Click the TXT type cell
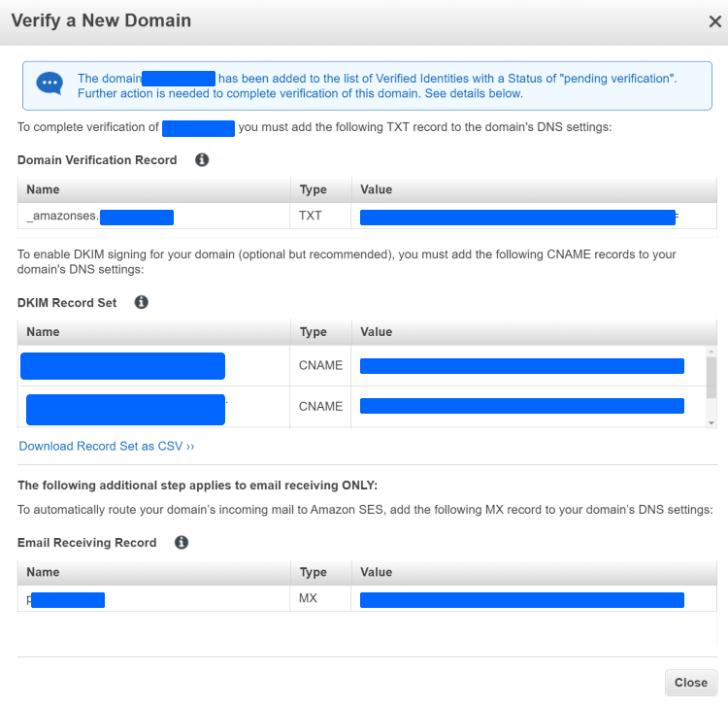 click(311, 217)
